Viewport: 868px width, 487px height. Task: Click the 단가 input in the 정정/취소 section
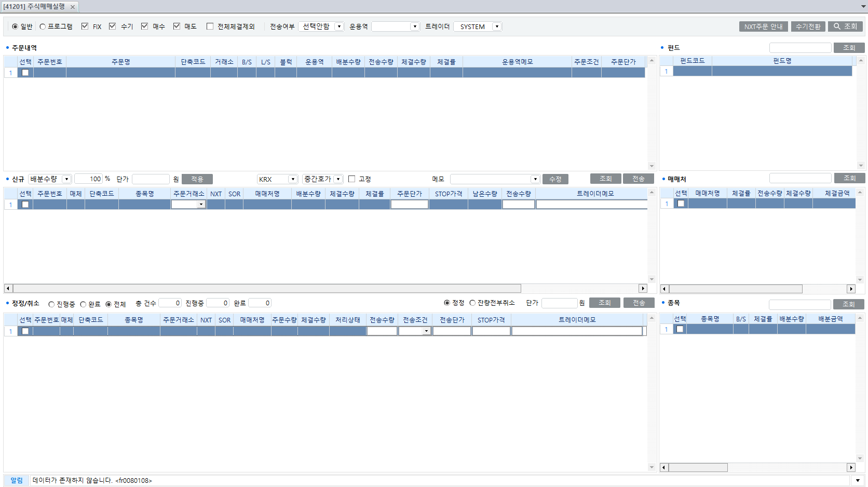(559, 303)
